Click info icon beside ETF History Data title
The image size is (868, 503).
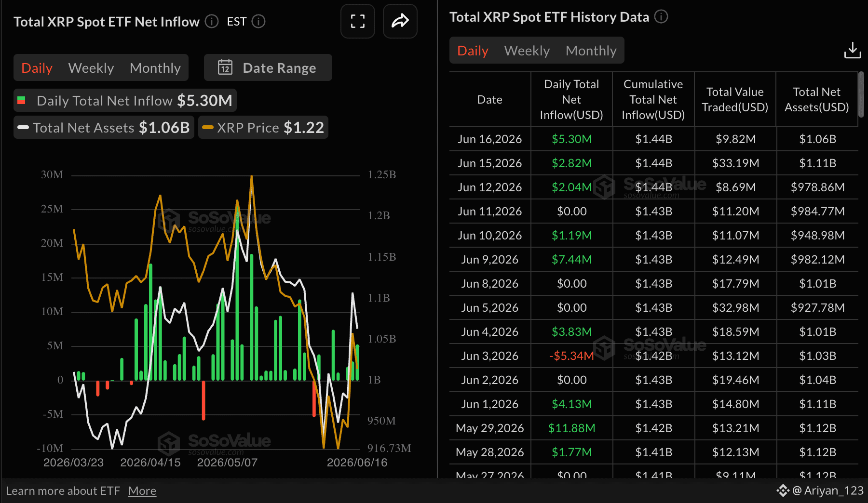[x=661, y=17]
